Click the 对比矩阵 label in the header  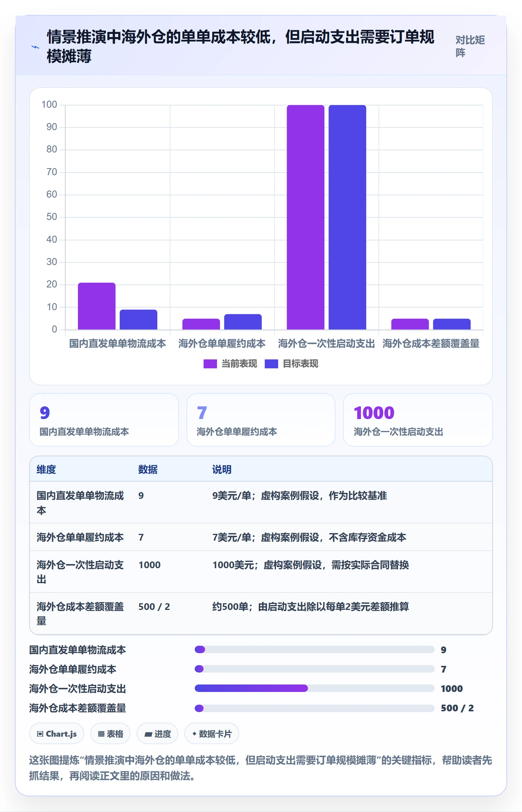pos(470,46)
